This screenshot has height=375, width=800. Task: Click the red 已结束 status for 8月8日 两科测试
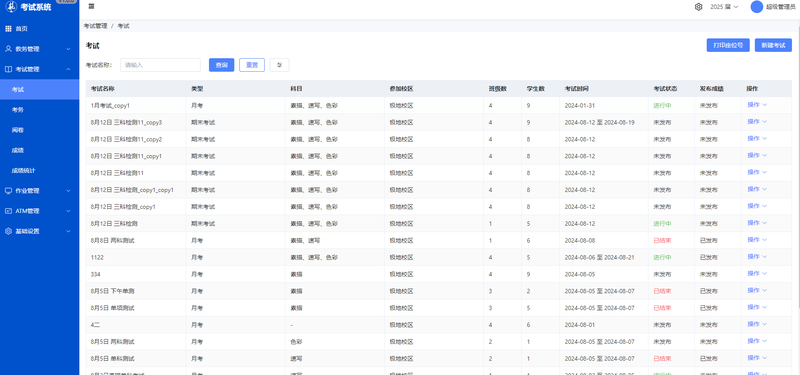coord(662,240)
